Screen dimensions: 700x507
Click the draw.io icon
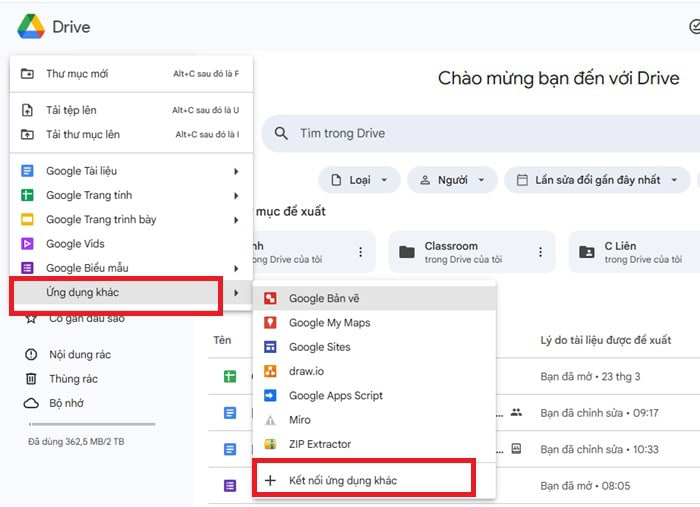[x=270, y=371]
